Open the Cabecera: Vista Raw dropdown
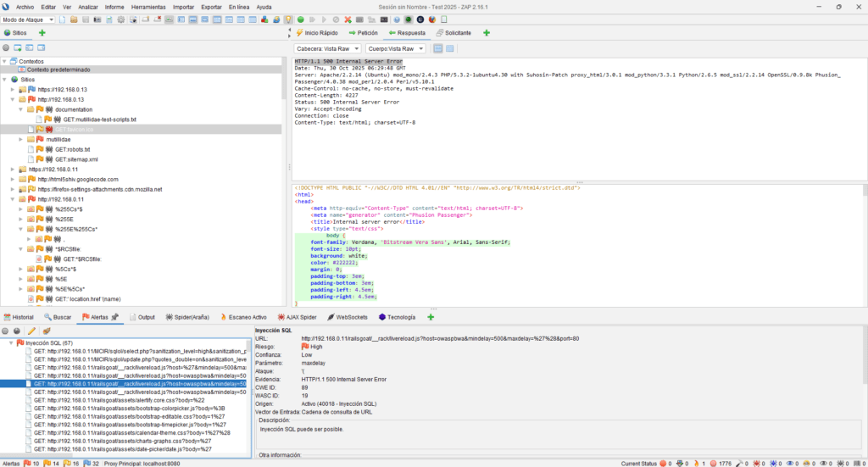This screenshot has width=868, height=467. 328,49
